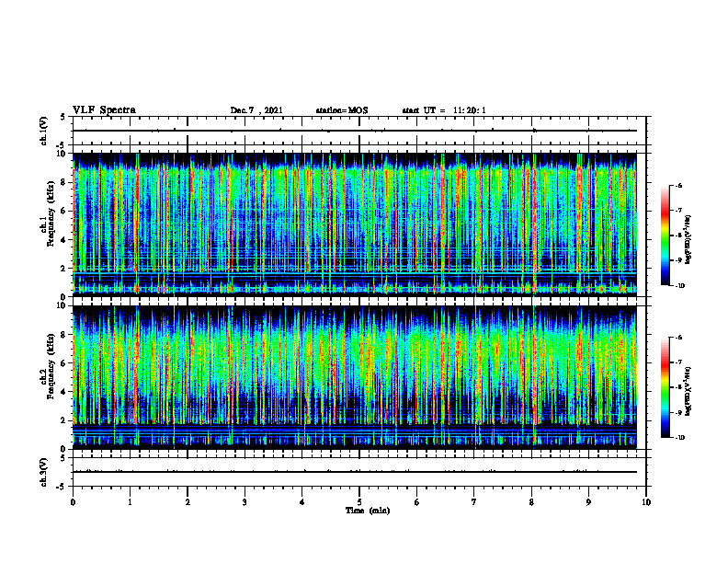Screen dimensions: 728x563
Task: Click the log(PSD) label beside the ch.2 colorbar
Action: 689,392
